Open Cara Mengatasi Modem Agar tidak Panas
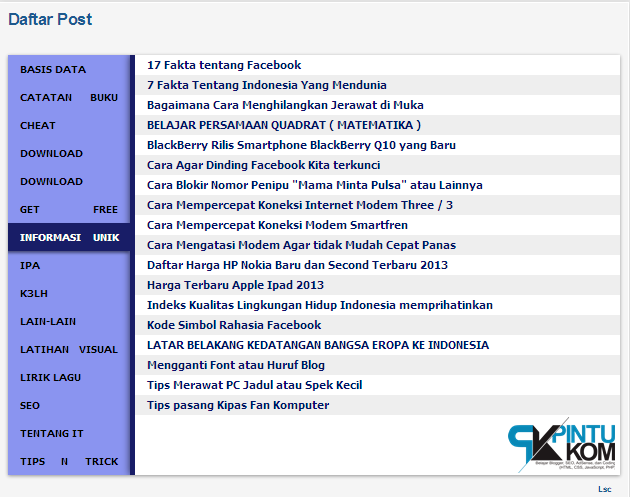 pos(301,245)
